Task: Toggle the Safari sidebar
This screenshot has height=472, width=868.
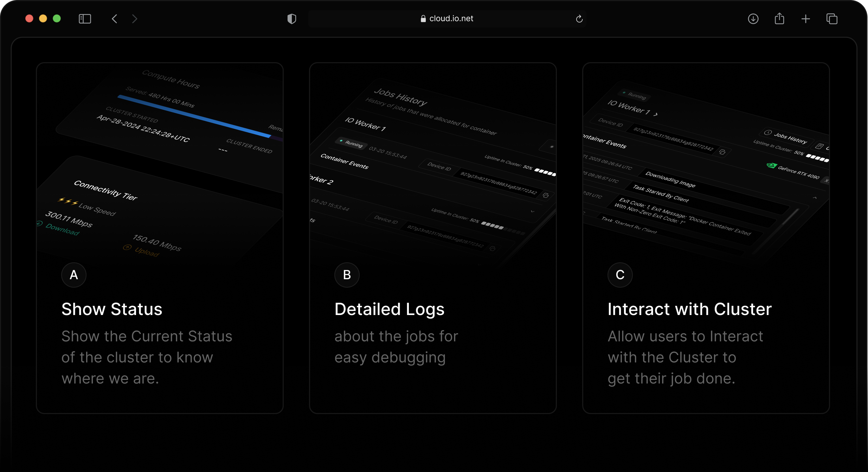Action: coord(85,19)
